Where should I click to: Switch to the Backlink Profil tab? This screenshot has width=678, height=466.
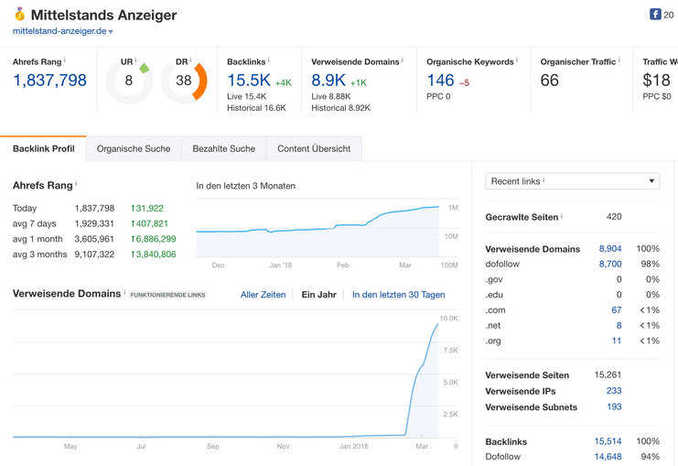pos(43,149)
